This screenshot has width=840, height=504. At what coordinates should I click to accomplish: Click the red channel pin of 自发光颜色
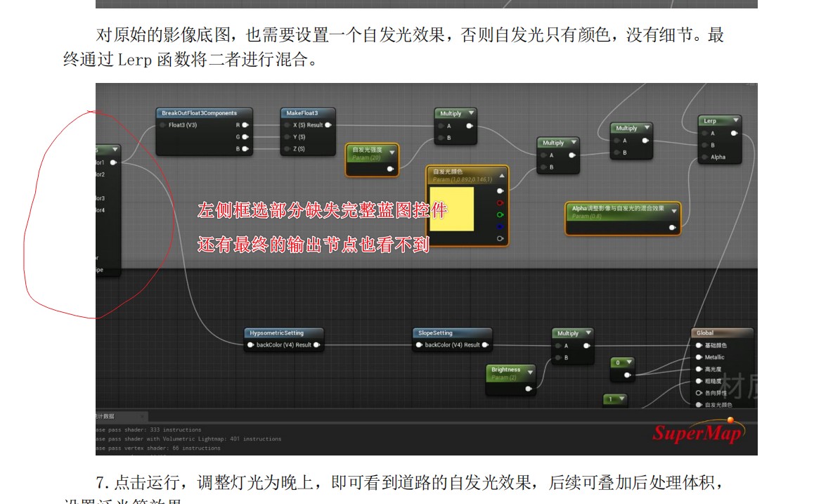pos(500,203)
